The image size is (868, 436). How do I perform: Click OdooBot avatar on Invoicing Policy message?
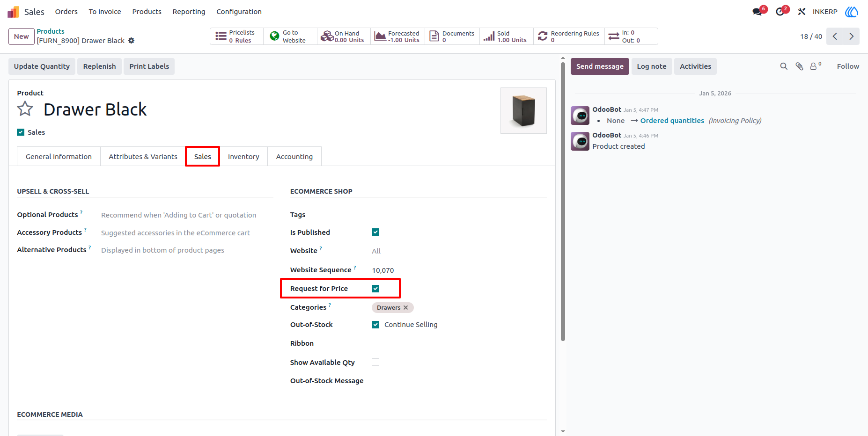(x=580, y=116)
